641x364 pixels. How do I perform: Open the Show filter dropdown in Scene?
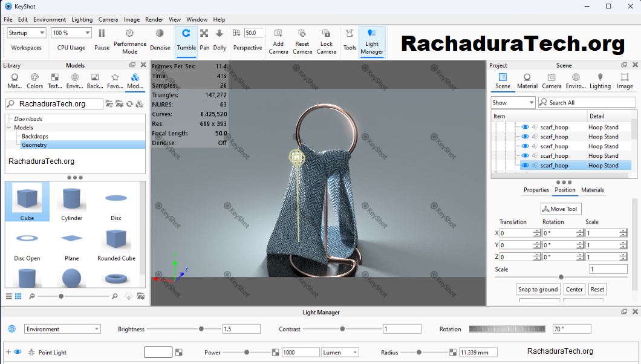click(513, 103)
